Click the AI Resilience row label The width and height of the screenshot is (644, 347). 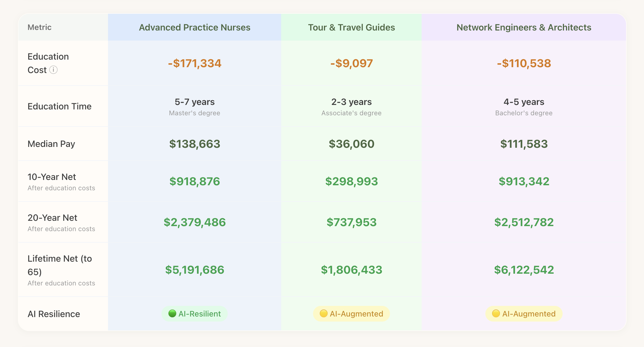pos(54,314)
